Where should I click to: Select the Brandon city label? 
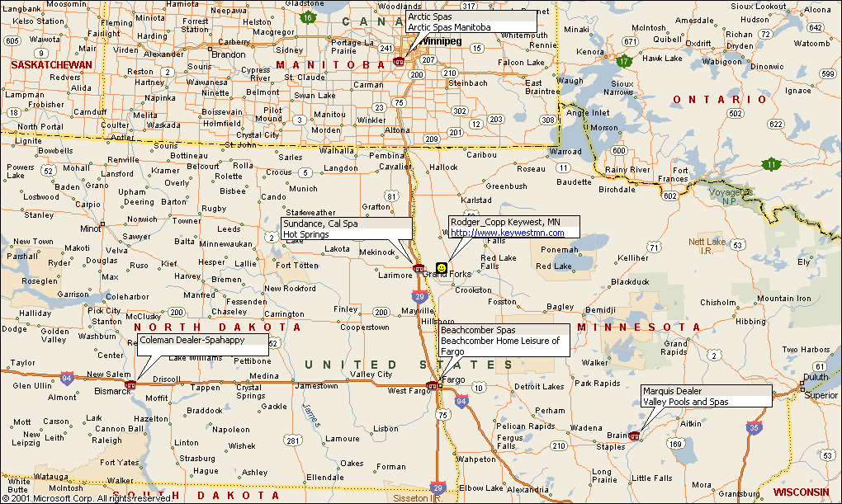pyautogui.click(x=228, y=54)
